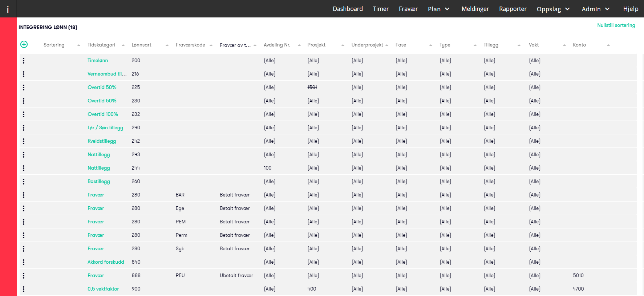Sort by the Underprosjekt column arrow

point(387,45)
